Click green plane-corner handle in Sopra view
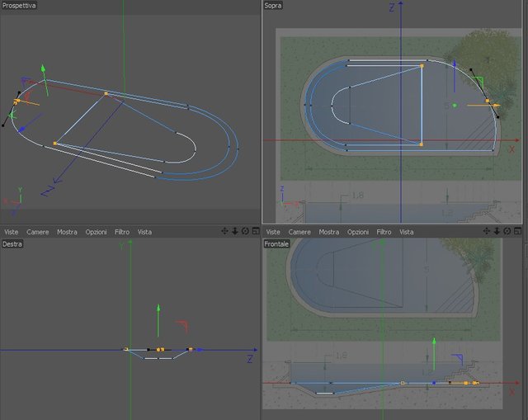The height and width of the screenshot is (420, 528). [478, 81]
